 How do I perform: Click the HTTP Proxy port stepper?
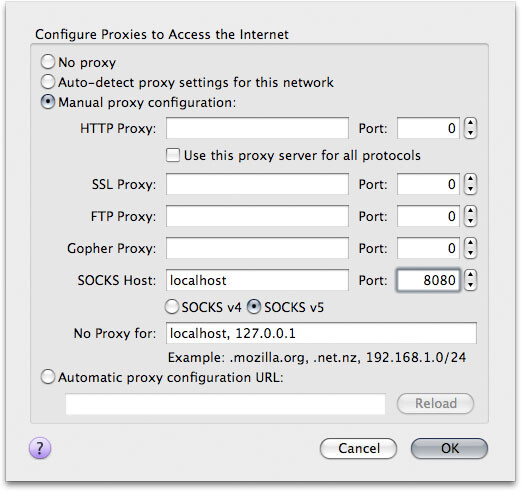(x=470, y=128)
